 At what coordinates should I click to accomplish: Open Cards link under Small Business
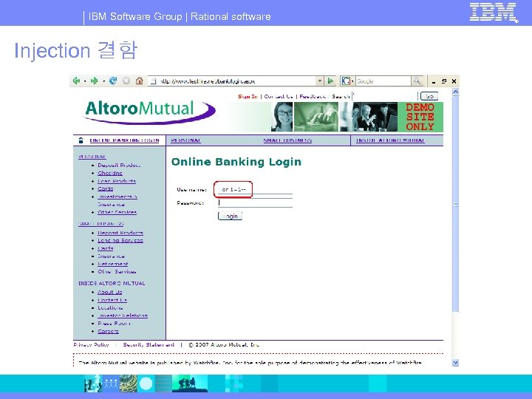pos(106,248)
